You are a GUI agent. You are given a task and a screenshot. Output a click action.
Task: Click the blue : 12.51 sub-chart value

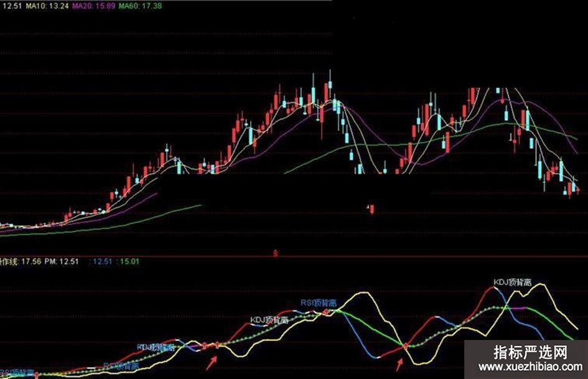[101, 261]
